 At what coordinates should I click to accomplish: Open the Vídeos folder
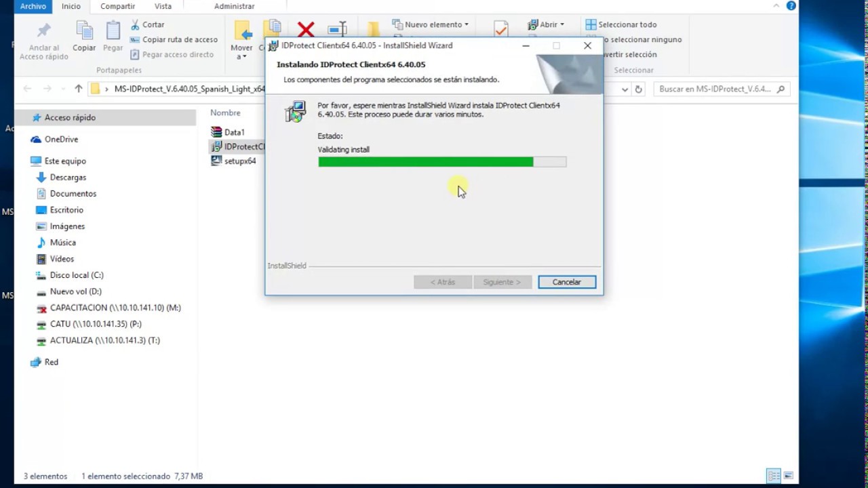[62, 258]
